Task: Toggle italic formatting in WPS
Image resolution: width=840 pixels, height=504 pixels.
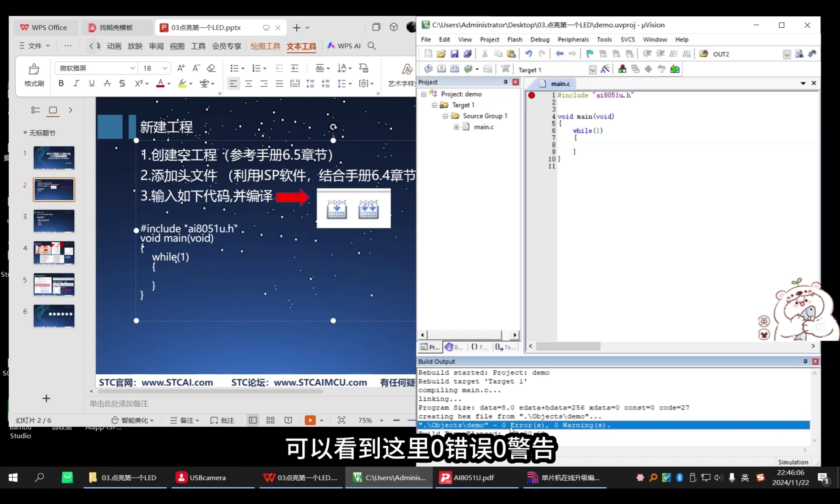Action: [x=76, y=84]
